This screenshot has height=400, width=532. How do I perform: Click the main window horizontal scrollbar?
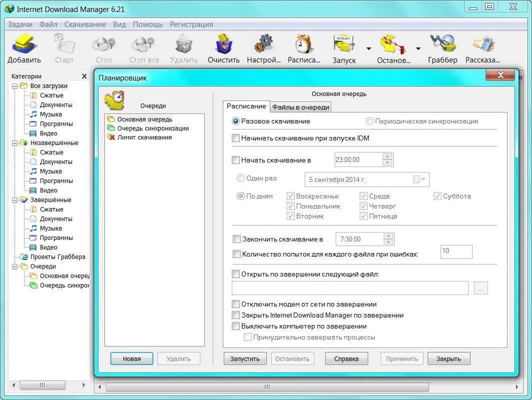click(x=267, y=387)
